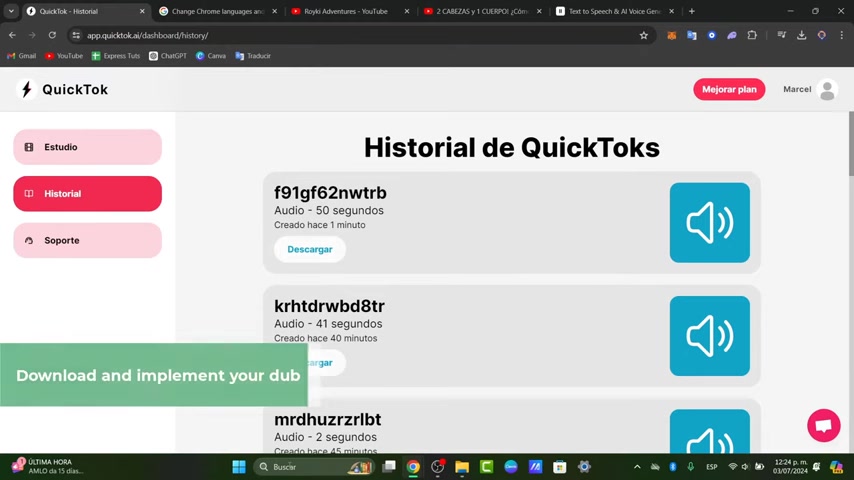Play the krhtdrwbd8tr audio thumbnail
Screen dimensions: 854x480
coord(710,336)
